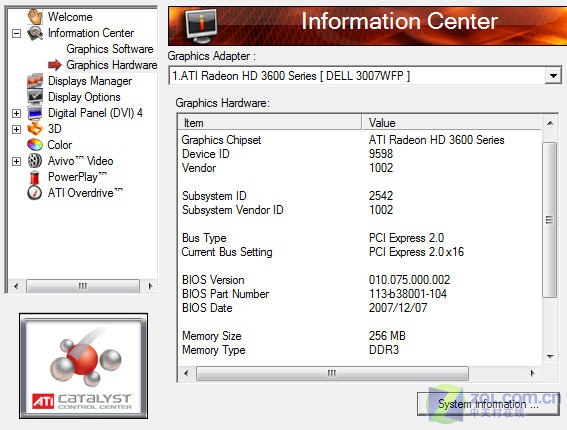Click the Color wheel icon
Viewport: 567px width, 430px height.
click(x=35, y=145)
